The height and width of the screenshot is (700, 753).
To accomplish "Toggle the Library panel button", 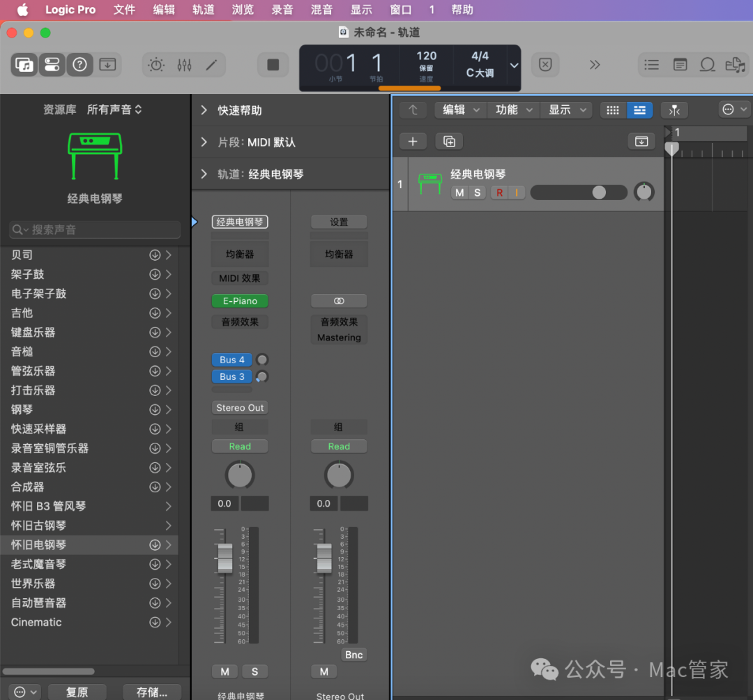I will [24, 64].
